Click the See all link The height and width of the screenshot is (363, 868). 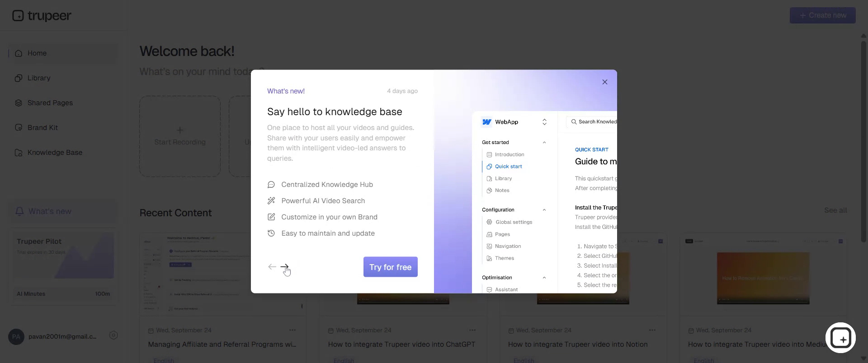[835, 210]
